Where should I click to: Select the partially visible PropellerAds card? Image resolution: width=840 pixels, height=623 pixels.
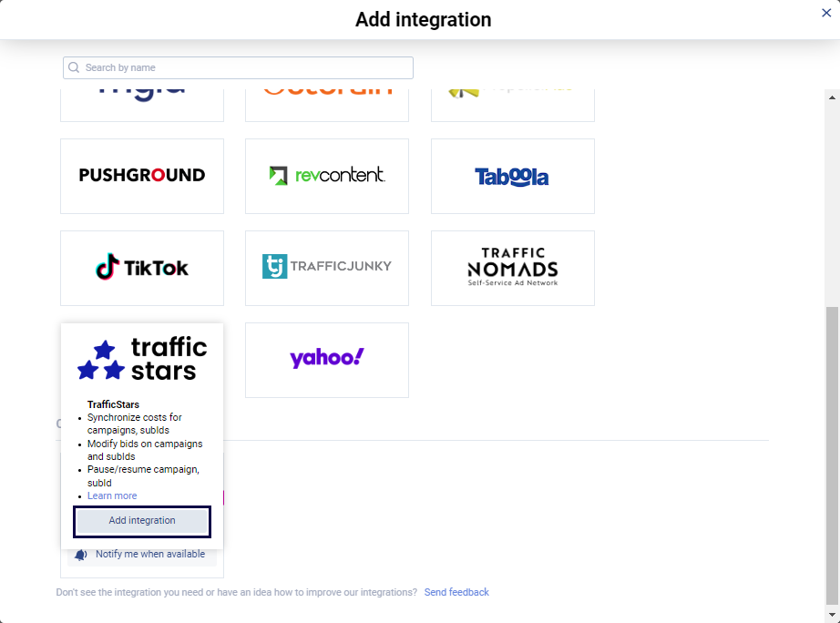[x=512, y=102]
